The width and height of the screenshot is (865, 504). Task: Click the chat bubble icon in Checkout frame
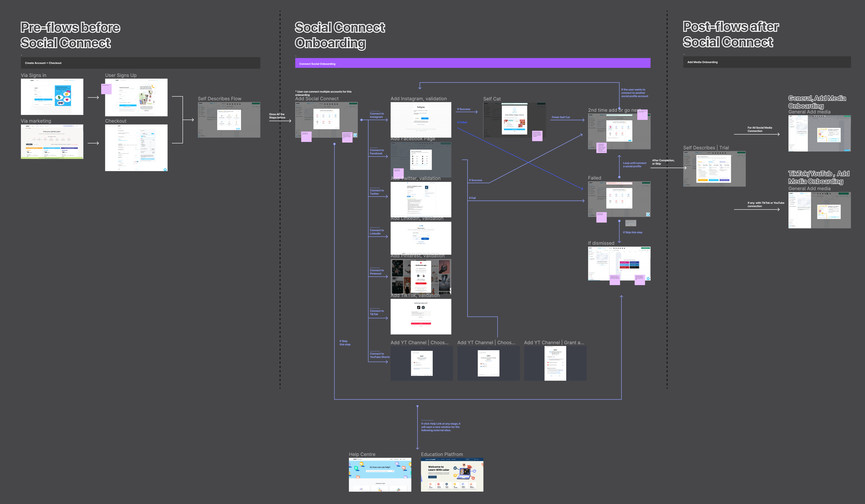tap(165, 170)
